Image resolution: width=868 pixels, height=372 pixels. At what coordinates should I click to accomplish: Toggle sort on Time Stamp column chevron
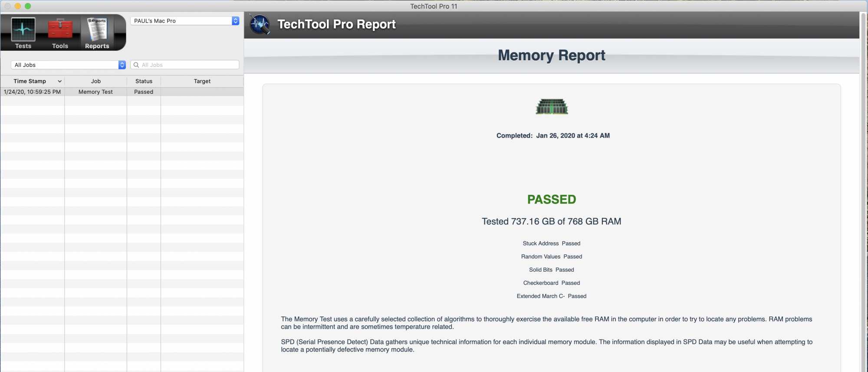(59, 81)
